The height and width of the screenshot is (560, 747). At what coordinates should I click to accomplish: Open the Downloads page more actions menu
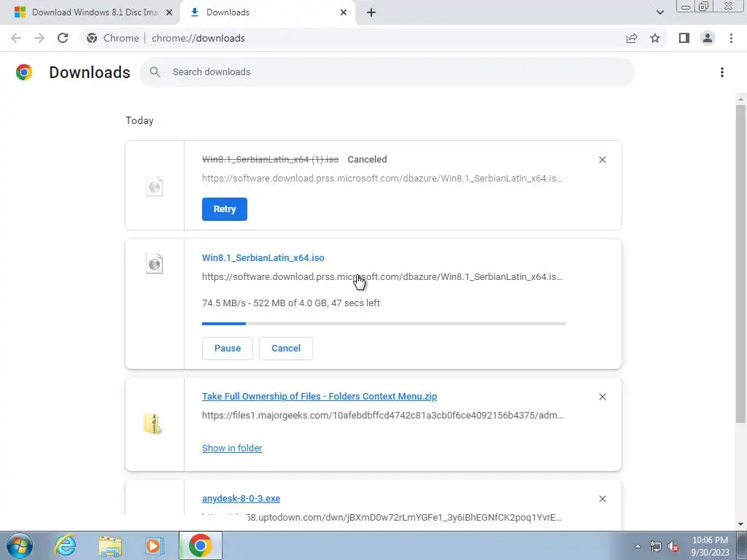(722, 72)
